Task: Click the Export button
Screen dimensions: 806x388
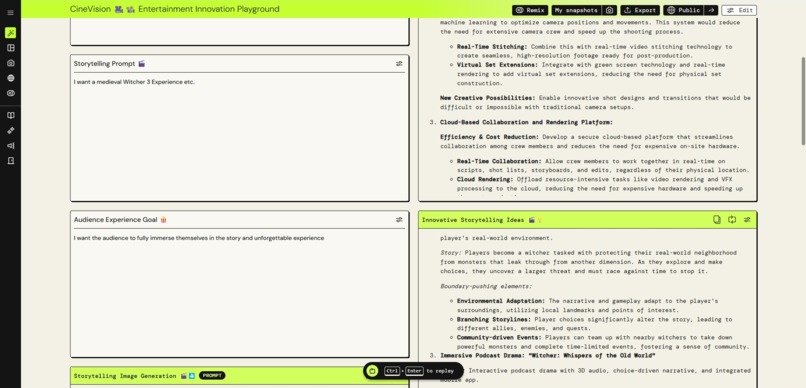Action: point(640,10)
